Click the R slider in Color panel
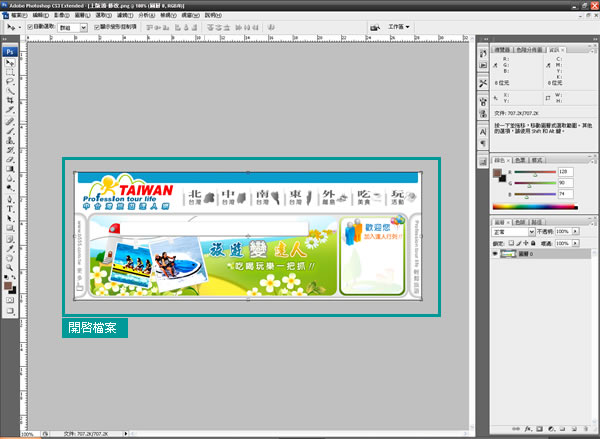This screenshot has width=600, height=439. coord(535,173)
